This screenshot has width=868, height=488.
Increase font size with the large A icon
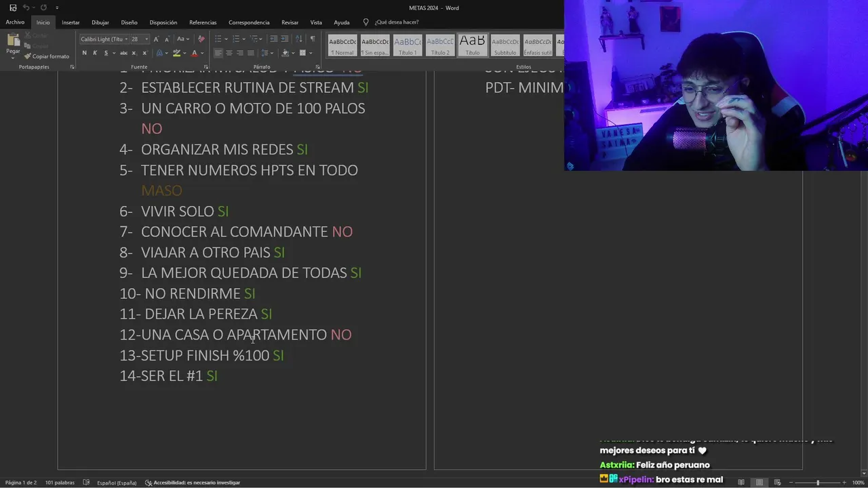point(156,39)
